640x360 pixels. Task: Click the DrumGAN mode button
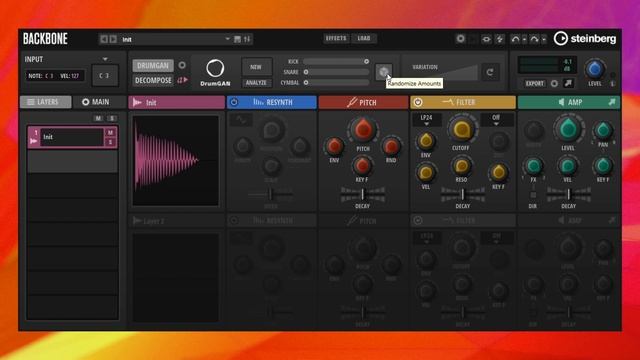[153, 65]
